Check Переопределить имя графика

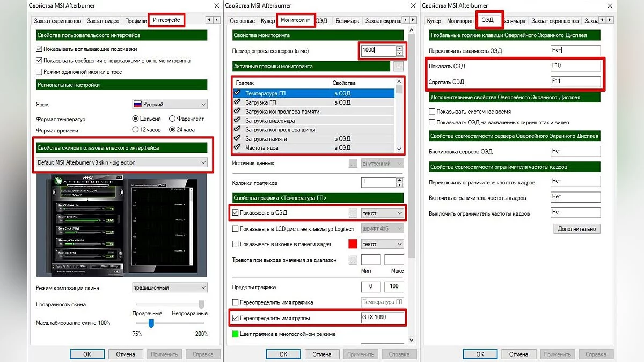[x=236, y=302]
